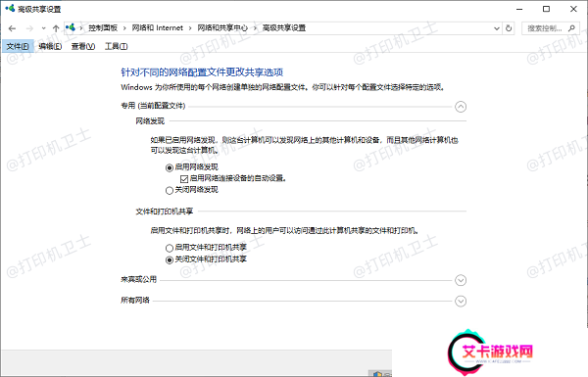Image resolution: width=588 pixels, height=377 pixels.
Task: Select 关闭网络发现 radio button
Action: [170, 190]
